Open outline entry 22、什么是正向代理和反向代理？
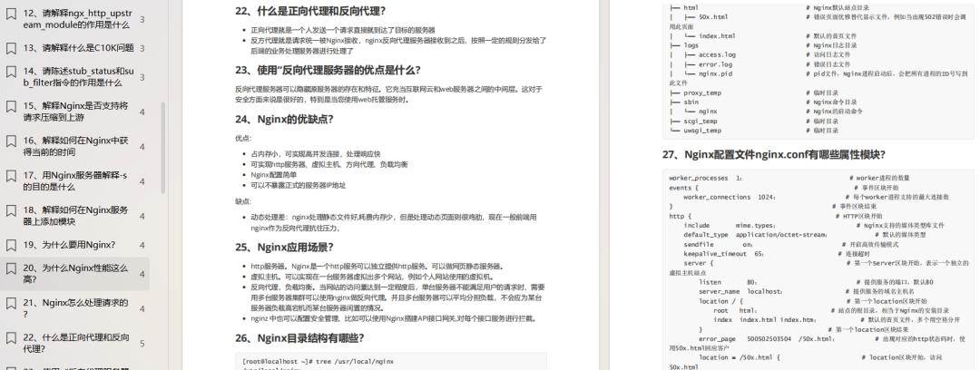 coord(76,343)
